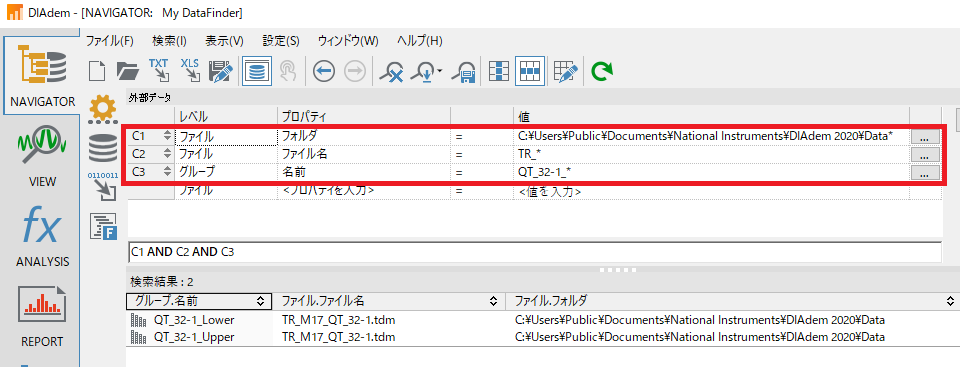Click the TR_* value cell
The height and width of the screenshot is (367, 960).
[x=711, y=154]
